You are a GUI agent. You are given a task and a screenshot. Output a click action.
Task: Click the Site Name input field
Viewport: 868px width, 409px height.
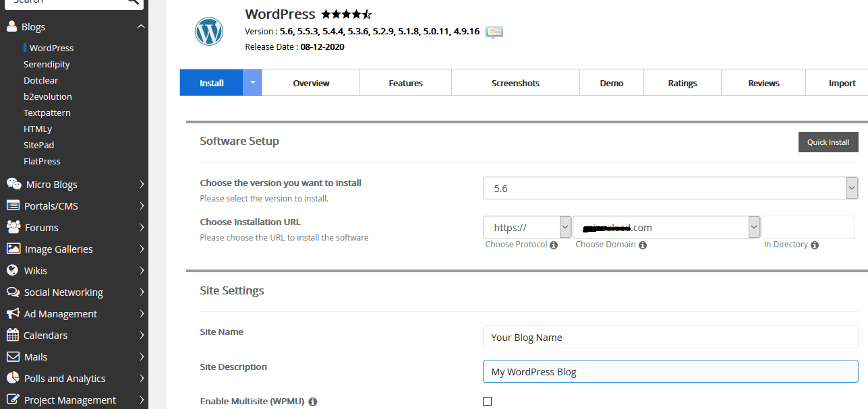[670, 337]
